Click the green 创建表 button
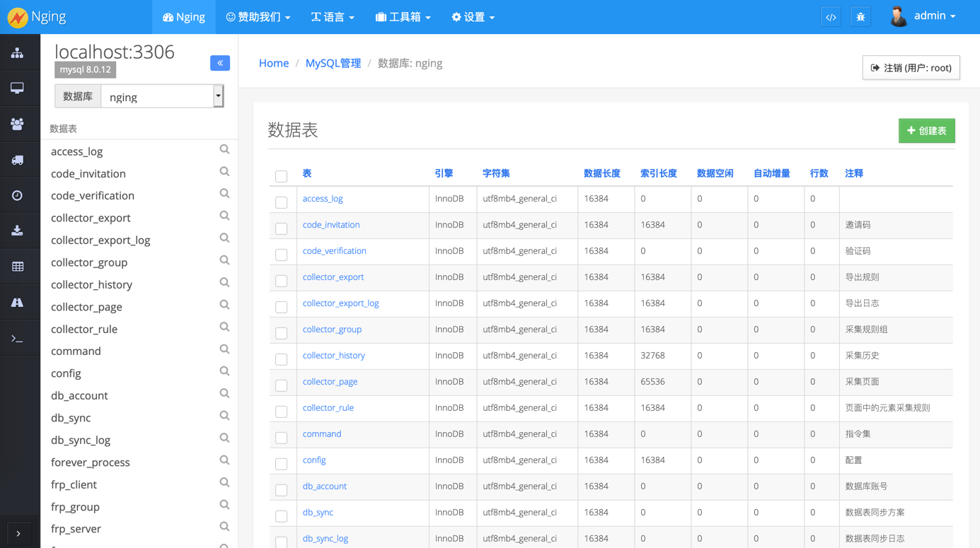 [x=926, y=131]
